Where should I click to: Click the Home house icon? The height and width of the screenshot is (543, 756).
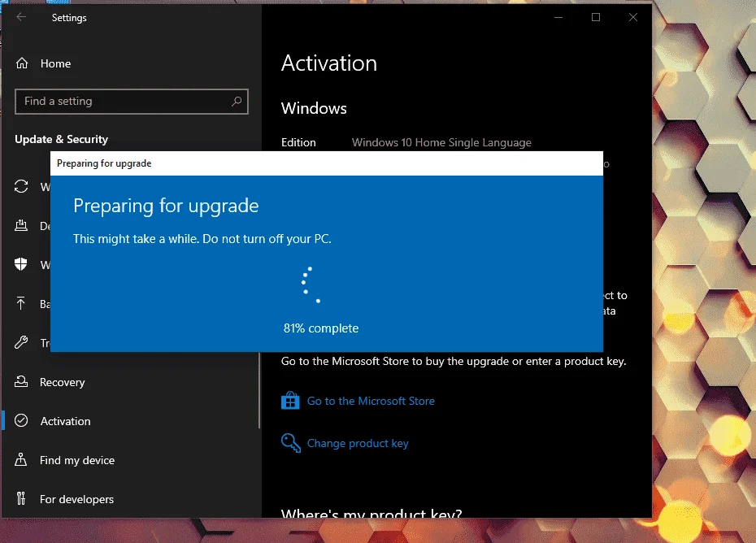click(22, 63)
